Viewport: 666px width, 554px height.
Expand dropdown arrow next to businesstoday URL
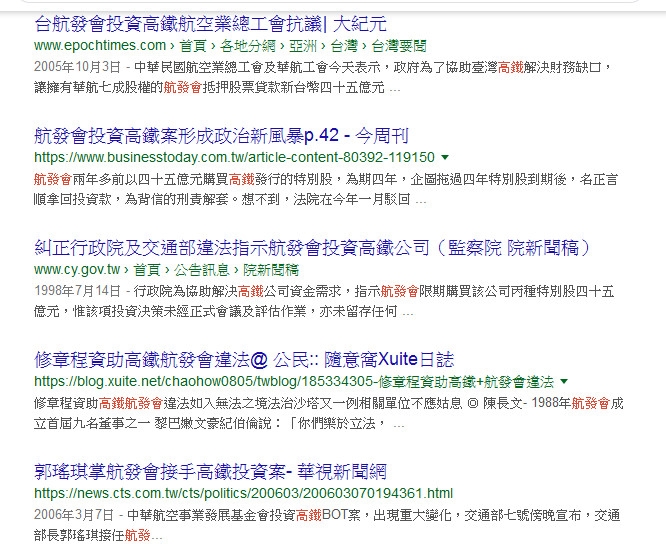445,158
